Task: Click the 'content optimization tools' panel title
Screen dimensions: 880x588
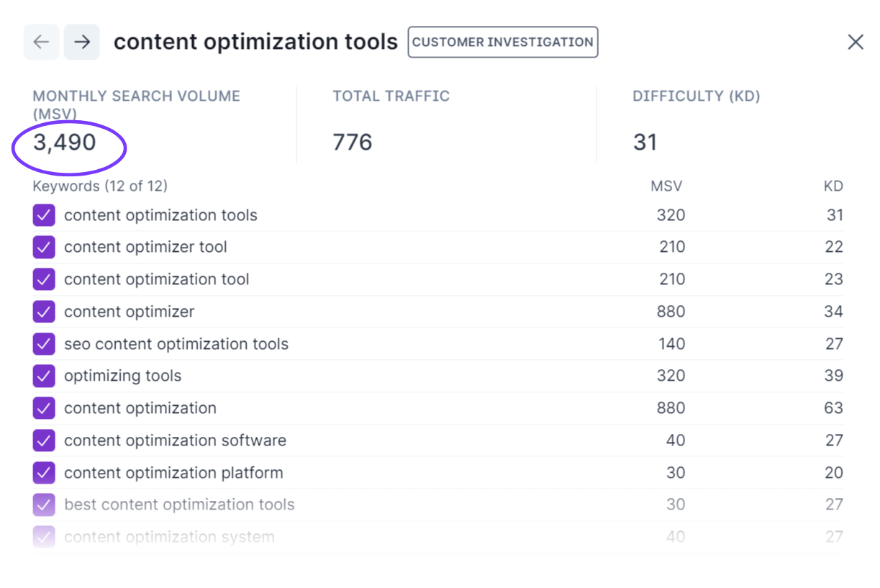Action: (255, 42)
